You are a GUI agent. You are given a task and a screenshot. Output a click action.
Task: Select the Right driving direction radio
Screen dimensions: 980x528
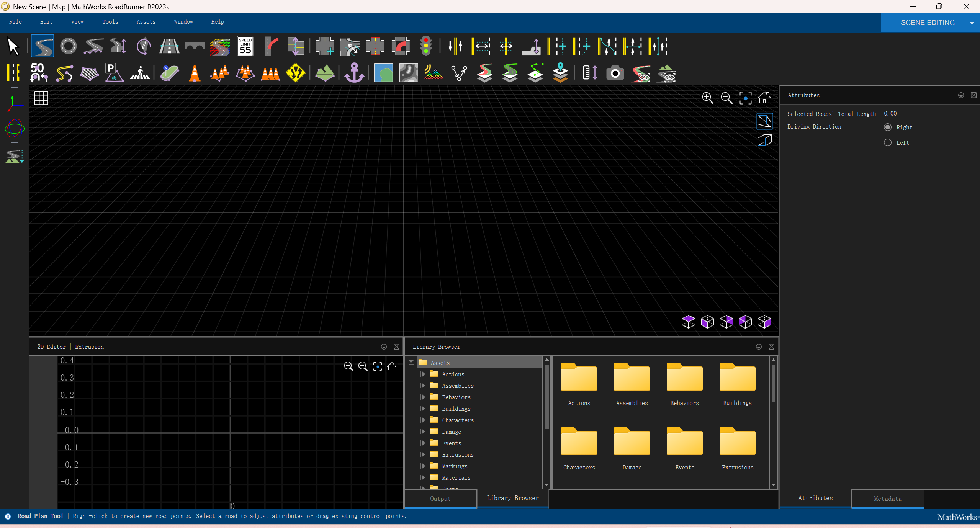888,127
